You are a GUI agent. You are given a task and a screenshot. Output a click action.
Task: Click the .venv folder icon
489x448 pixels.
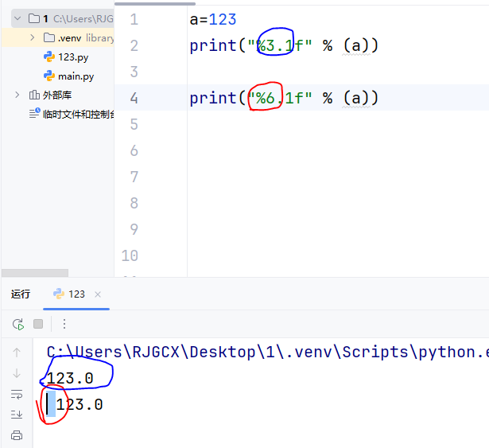tap(49, 37)
